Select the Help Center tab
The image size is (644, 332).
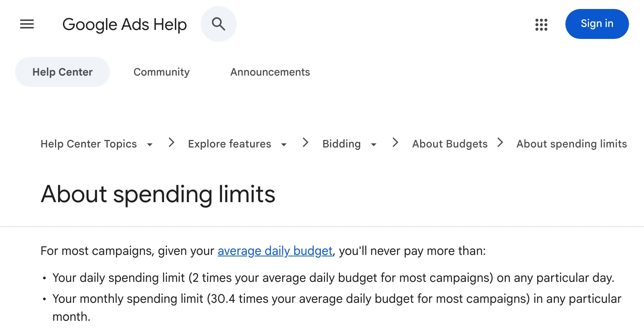tap(63, 72)
